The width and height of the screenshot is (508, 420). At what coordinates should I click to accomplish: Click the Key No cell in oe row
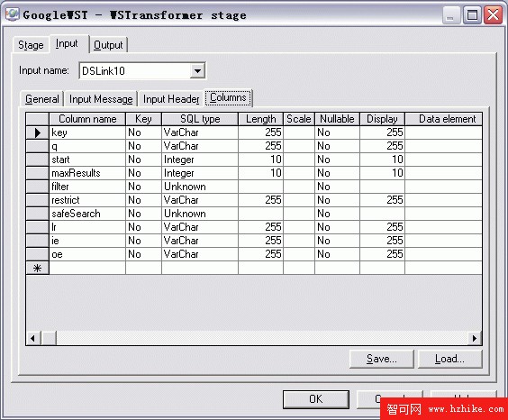point(143,254)
